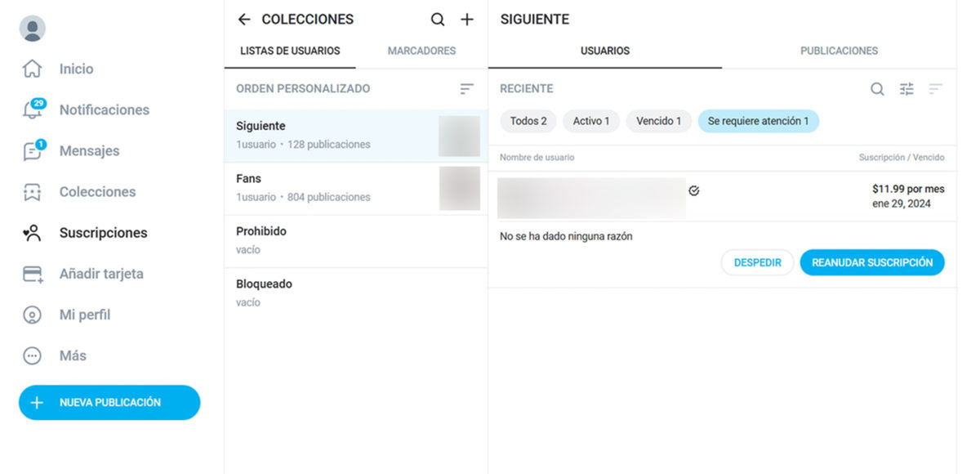
Task: Expand the Más menu in the sidebar
Action: pyautogui.click(x=31, y=355)
